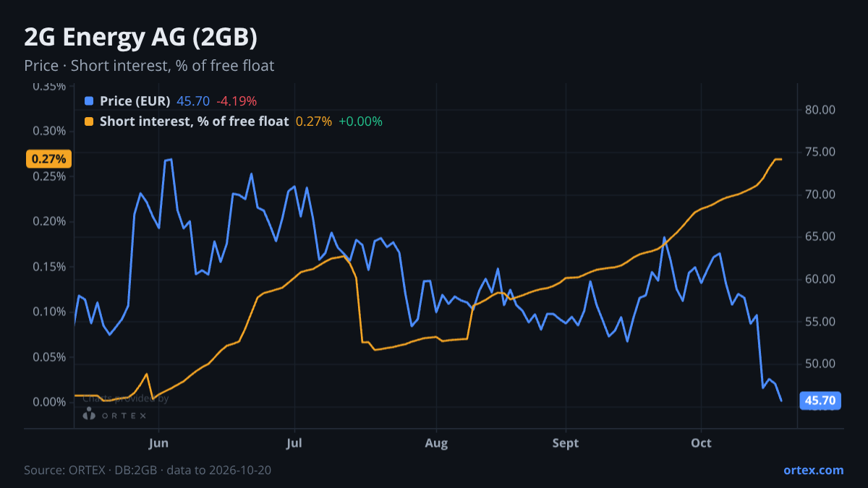Click the 70.00 right axis label
The height and width of the screenshot is (488, 868).
pyautogui.click(x=820, y=194)
